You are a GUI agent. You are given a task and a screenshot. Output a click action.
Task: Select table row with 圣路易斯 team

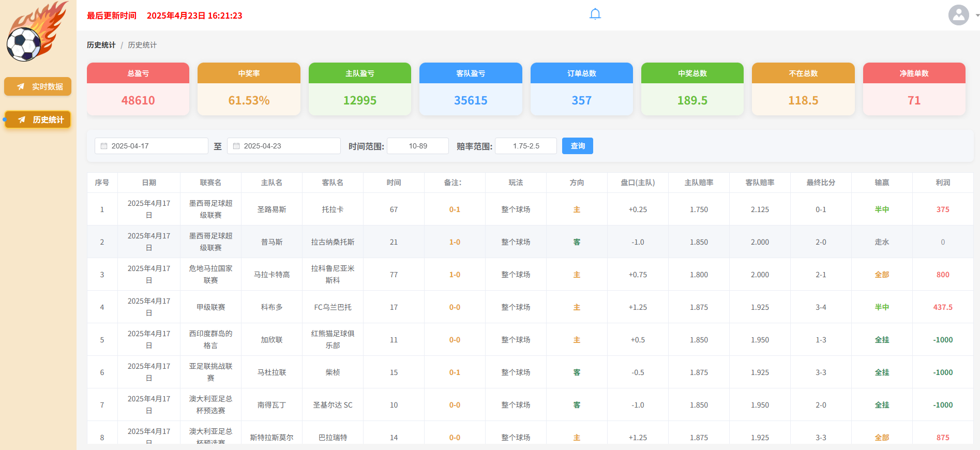(272, 209)
